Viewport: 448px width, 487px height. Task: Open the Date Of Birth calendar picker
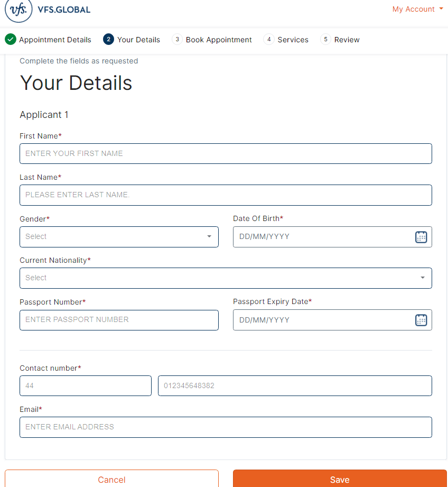421,237
